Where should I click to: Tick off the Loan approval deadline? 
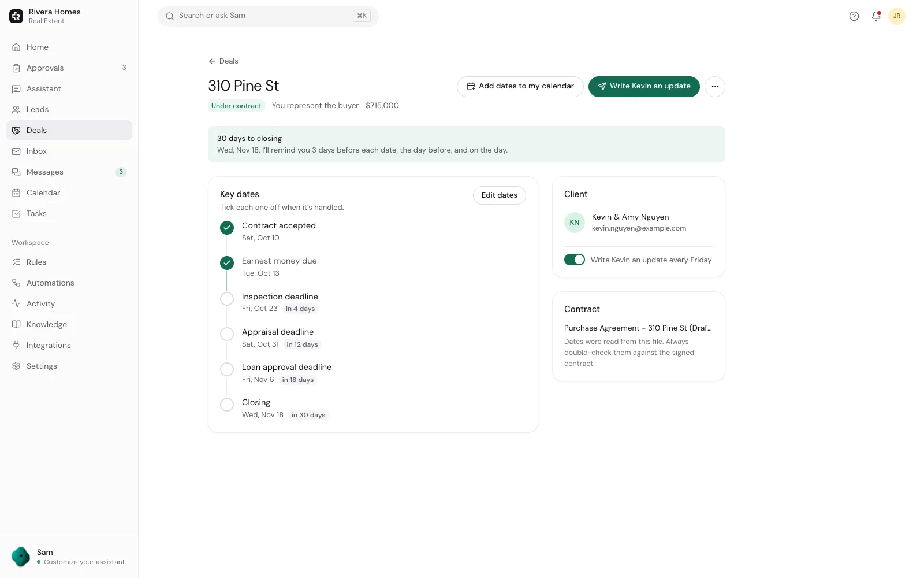tap(227, 369)
